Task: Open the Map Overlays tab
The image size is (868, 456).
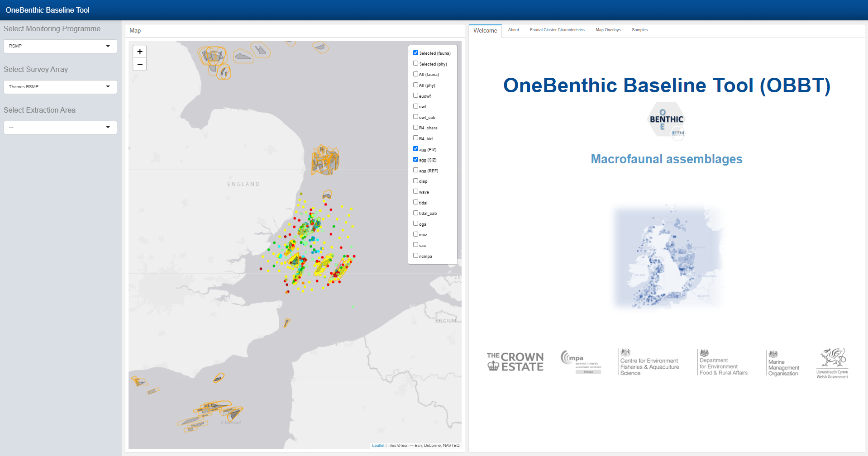Action: tap(608, 30)
